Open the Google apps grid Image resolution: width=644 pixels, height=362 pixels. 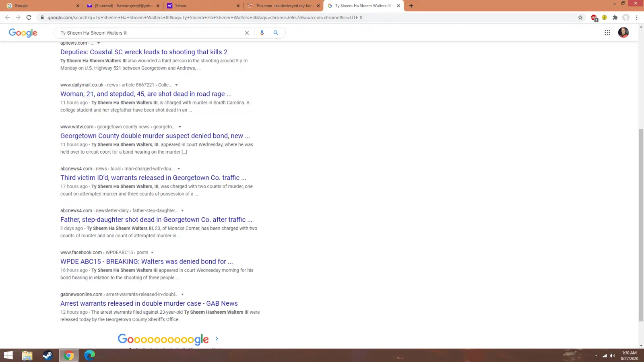(x=607, y=33)
